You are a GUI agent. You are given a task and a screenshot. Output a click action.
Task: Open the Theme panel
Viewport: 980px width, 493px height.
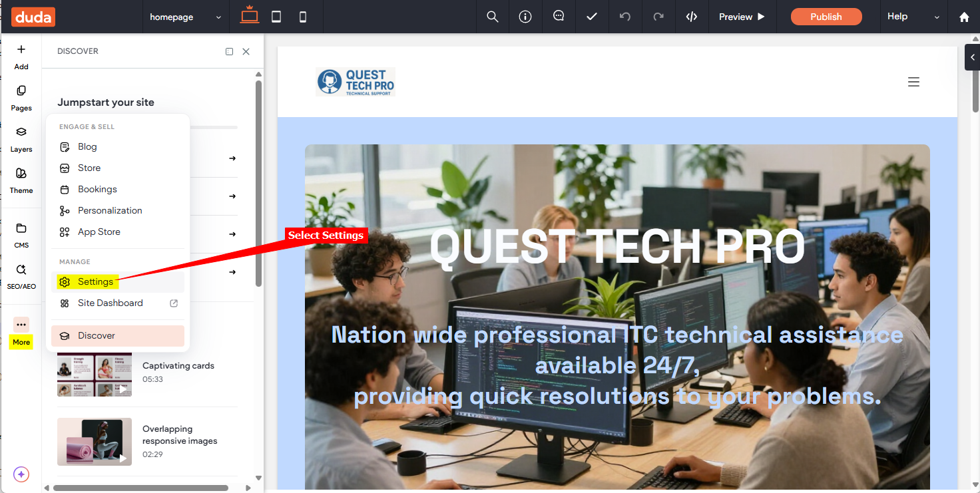point(21,181)
